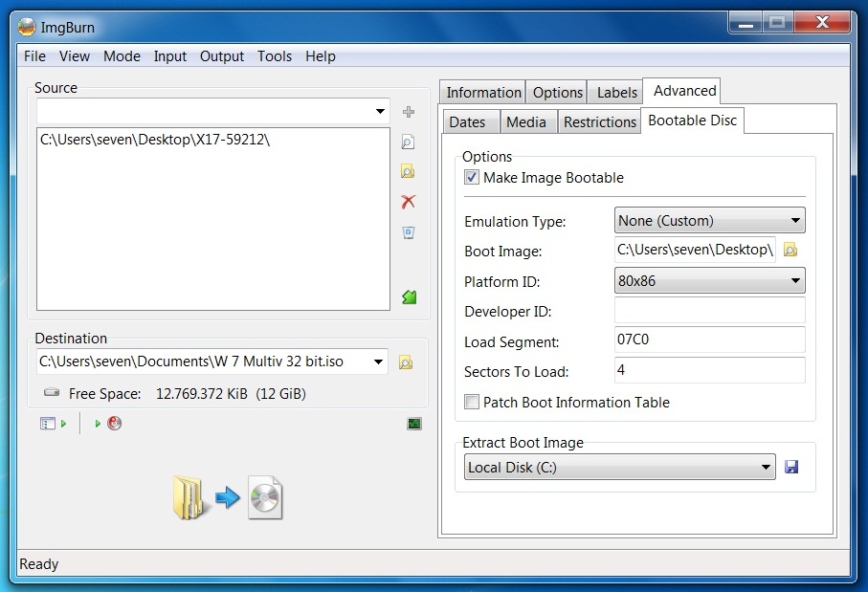Click the browse for a file icon

(x=408, y=143)
